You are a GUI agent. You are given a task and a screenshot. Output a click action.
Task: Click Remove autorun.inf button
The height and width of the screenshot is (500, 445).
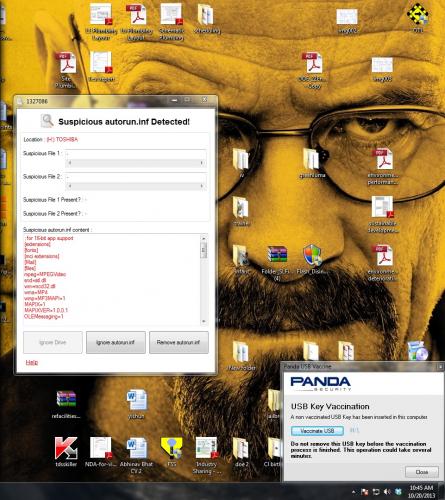[179, 342]
